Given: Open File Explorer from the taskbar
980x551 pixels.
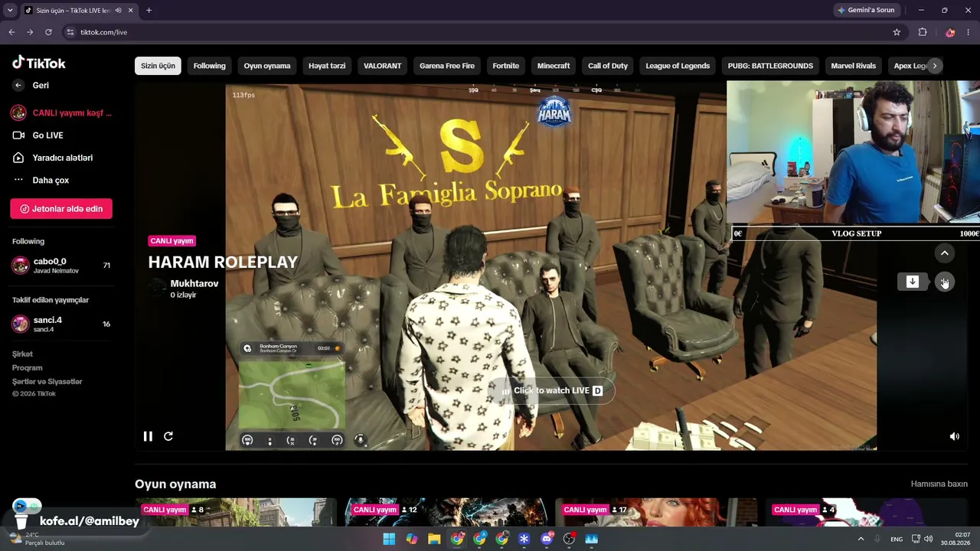Looking at the screenshot, I should click(x=434, y=540).
